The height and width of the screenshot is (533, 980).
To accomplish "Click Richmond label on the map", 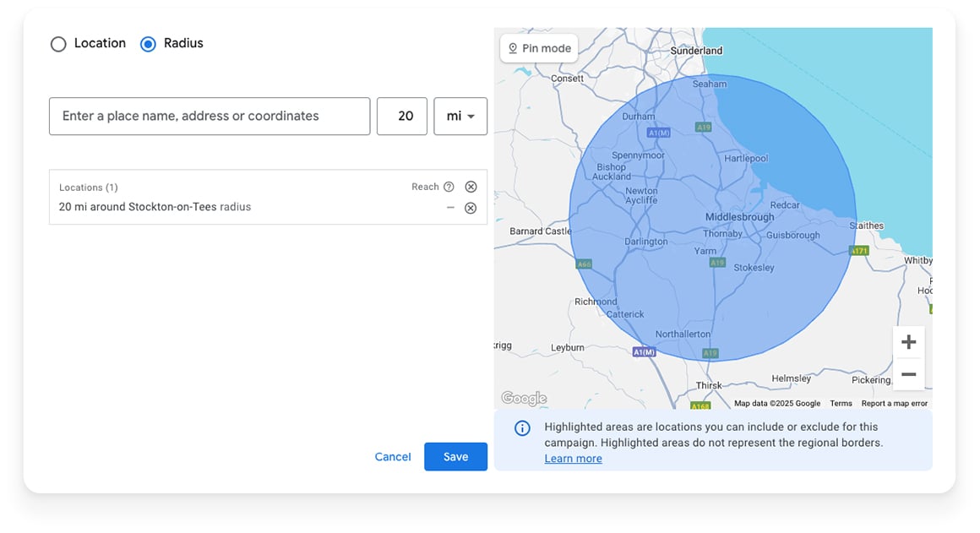I will 596,302.
